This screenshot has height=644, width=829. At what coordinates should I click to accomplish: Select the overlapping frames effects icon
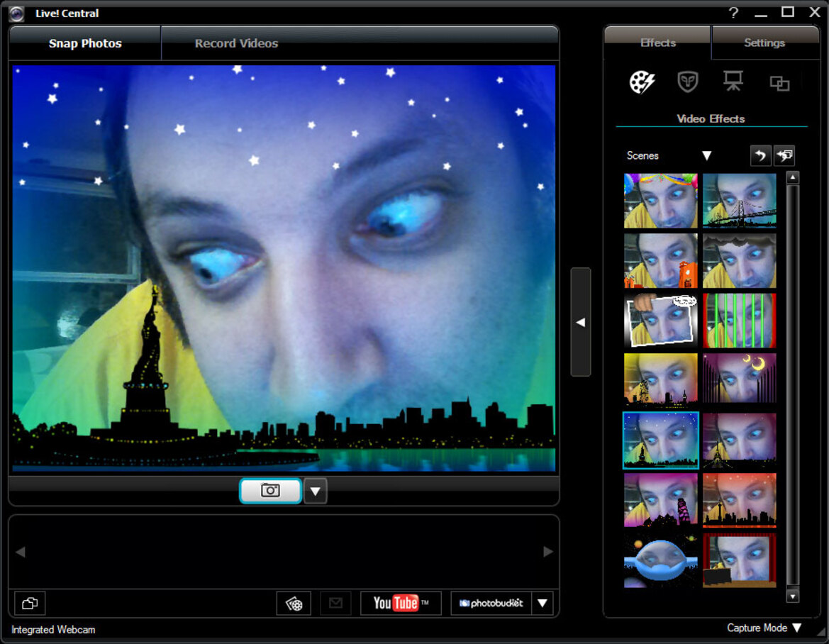(x=779, y=83)
